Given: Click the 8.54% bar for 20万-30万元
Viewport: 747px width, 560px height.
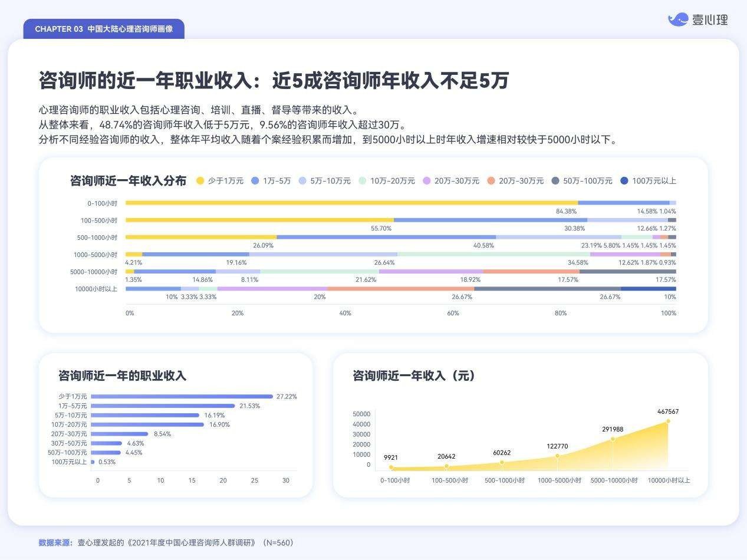Looking at the screenshot, I should click(x=119, y=434).
